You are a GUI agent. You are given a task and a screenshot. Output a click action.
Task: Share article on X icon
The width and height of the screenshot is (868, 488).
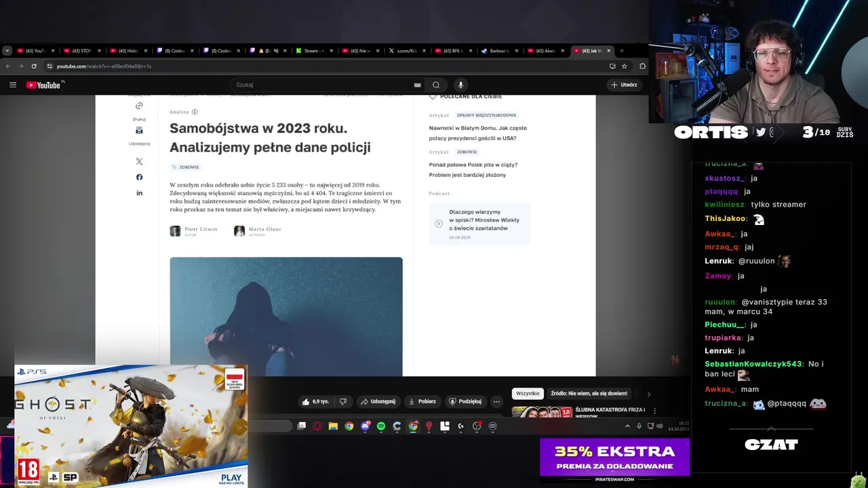139,161
